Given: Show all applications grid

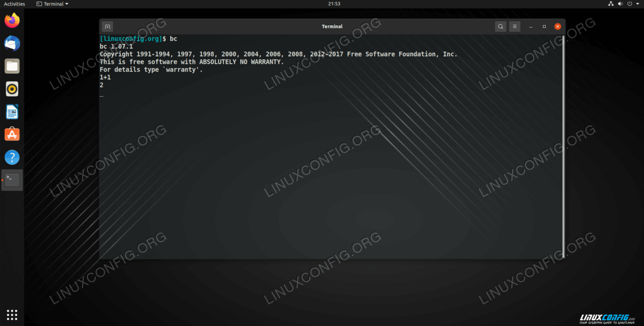Looking at the screenshot, I should [12, 315].
